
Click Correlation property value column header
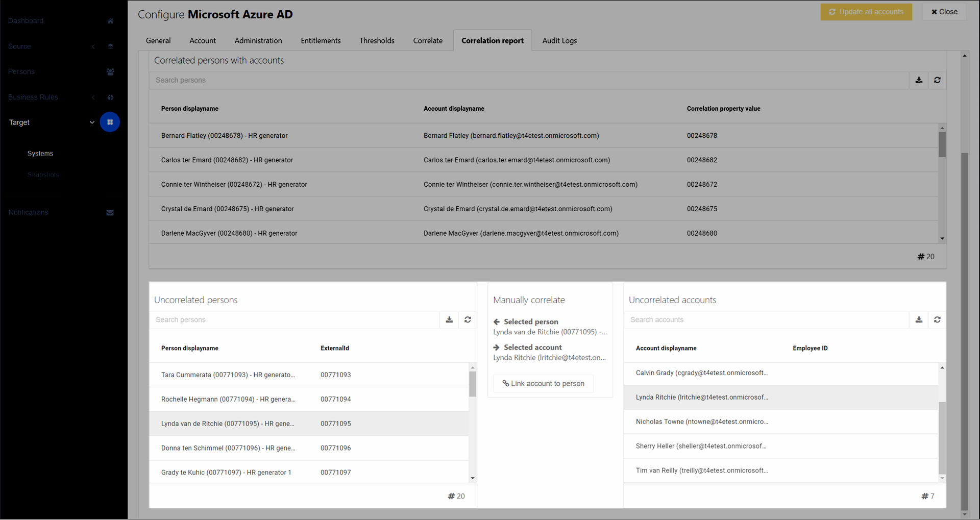(723, 109)
